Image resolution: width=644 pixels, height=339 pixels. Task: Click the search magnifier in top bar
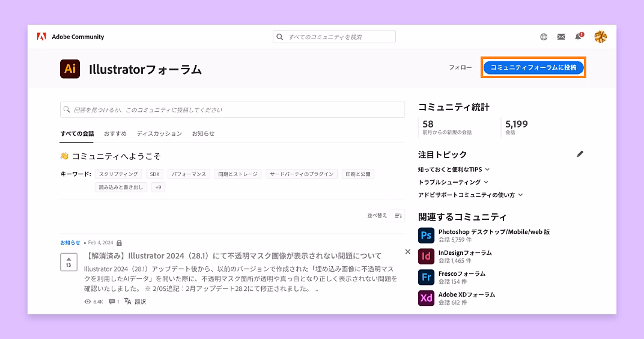280,37
